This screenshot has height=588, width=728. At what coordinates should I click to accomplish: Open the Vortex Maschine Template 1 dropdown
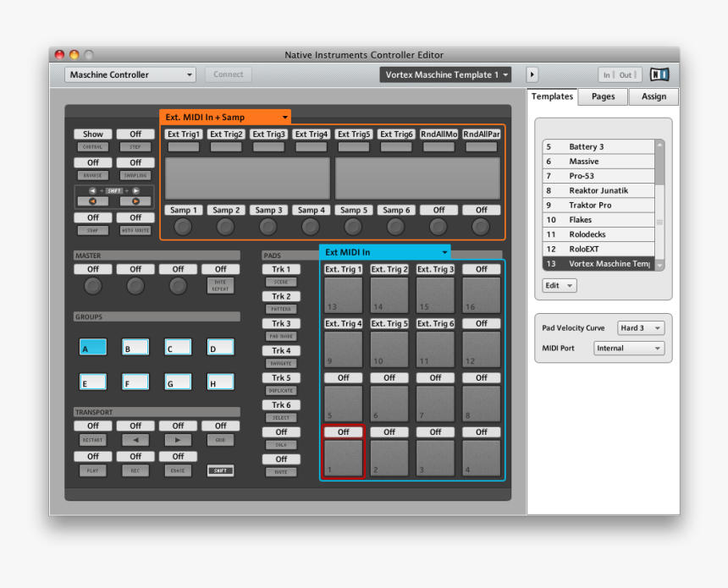(445, 74)
